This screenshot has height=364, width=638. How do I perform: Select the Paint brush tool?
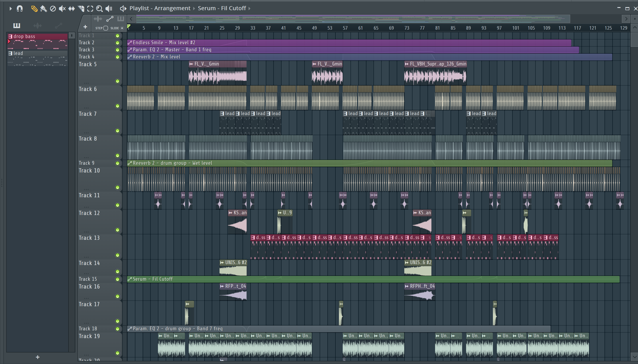click(x=43, y=9)
